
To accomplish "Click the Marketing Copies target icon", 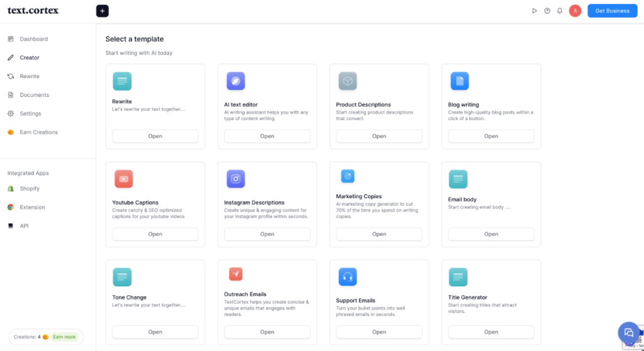I will click(347, 176).
